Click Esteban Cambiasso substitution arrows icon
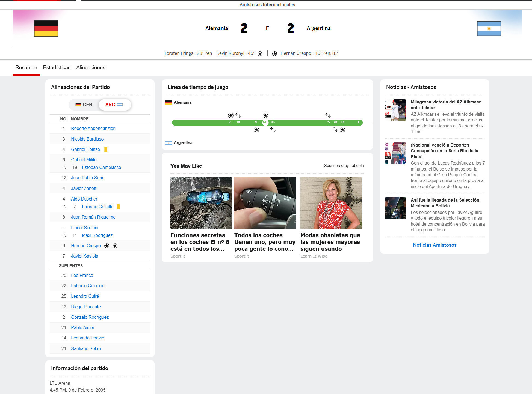Image resolution: width=532 pixels, height=394 pixels. click(65, 168)
